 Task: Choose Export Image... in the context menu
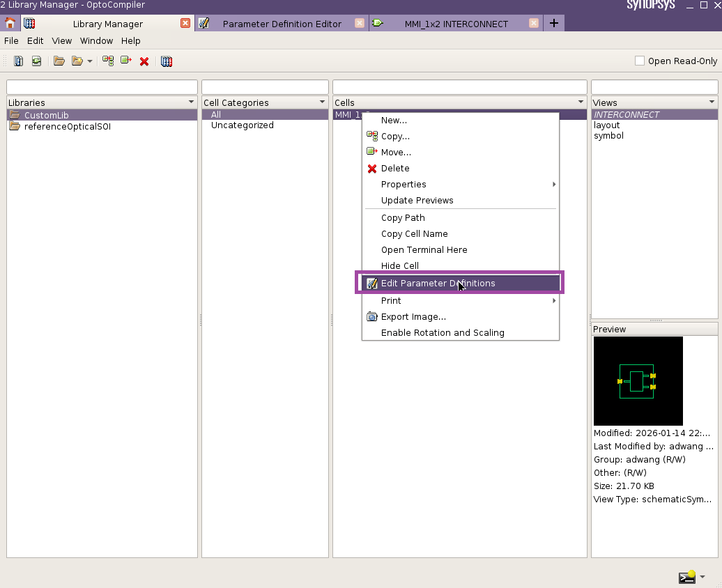pos(461,317)
